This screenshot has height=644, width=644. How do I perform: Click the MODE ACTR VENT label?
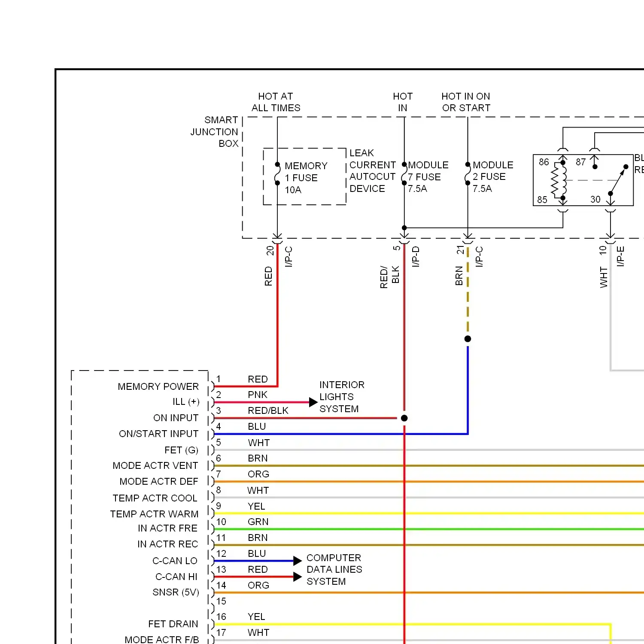click(155, 465)
